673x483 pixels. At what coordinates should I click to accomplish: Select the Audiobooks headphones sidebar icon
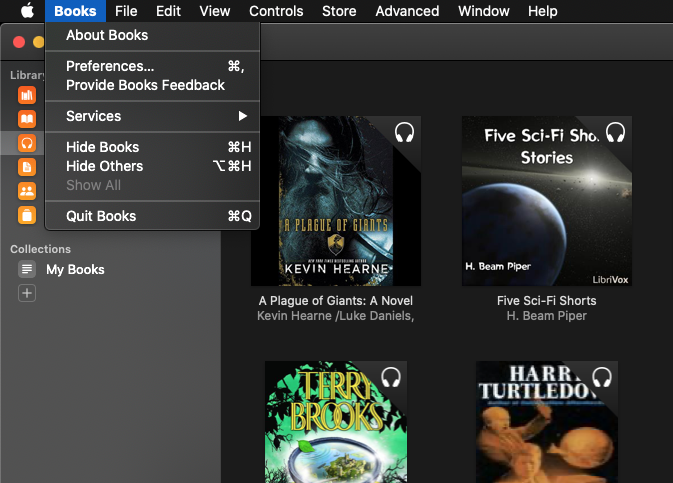tap(27, 143)
